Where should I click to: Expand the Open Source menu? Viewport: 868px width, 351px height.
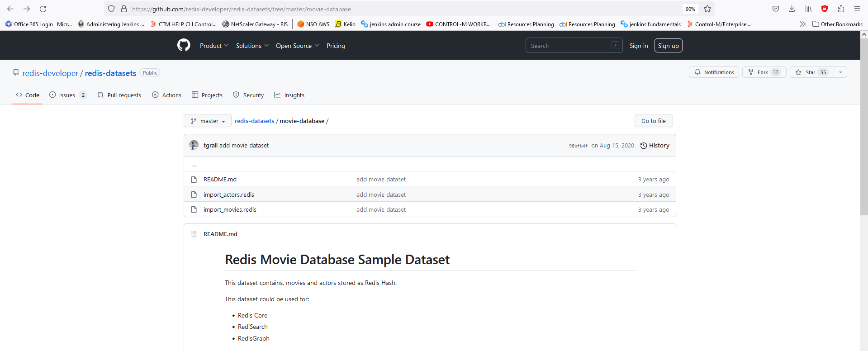pos(297,46)
